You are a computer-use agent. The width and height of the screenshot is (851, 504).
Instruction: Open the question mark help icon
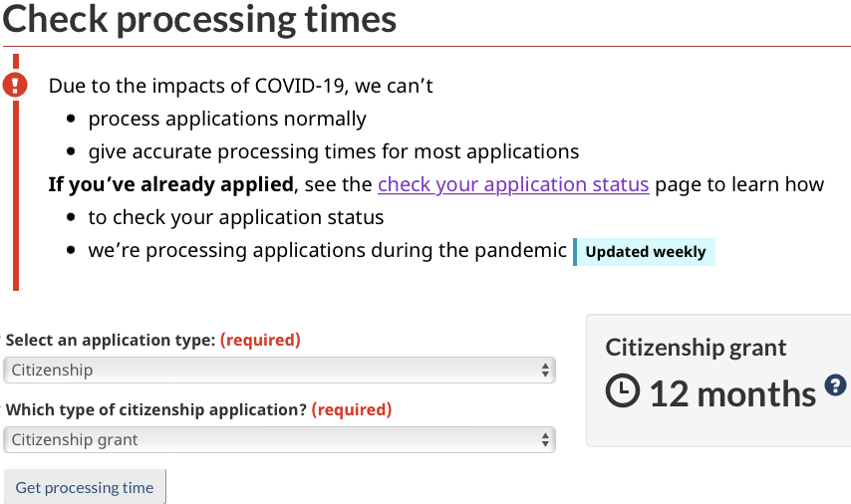835,385
